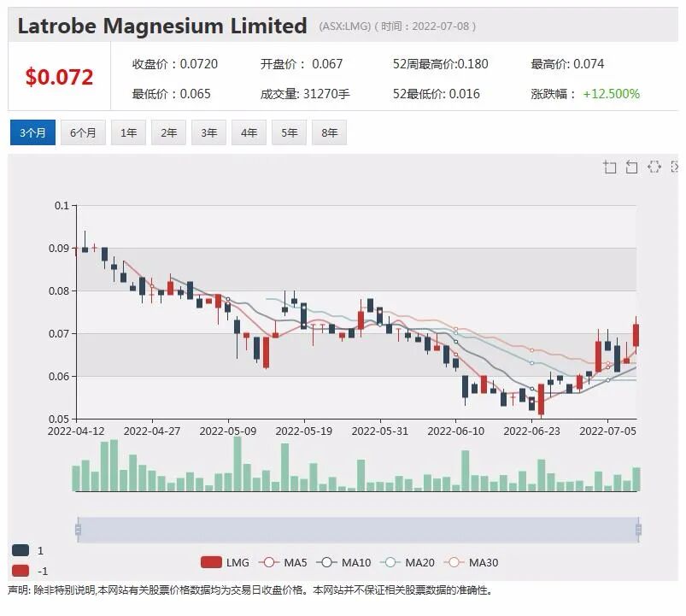
Task: Click the 2022-04-12 x-axis date label
Action: 76,431
